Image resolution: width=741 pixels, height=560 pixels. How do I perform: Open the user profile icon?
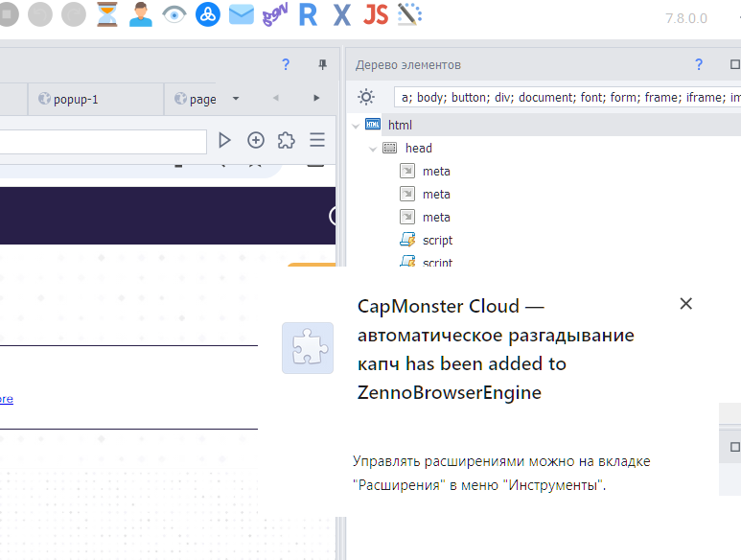[141, 14]
